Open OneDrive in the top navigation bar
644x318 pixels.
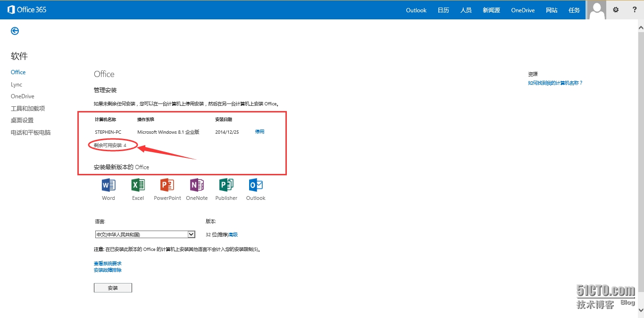(523, 10)
